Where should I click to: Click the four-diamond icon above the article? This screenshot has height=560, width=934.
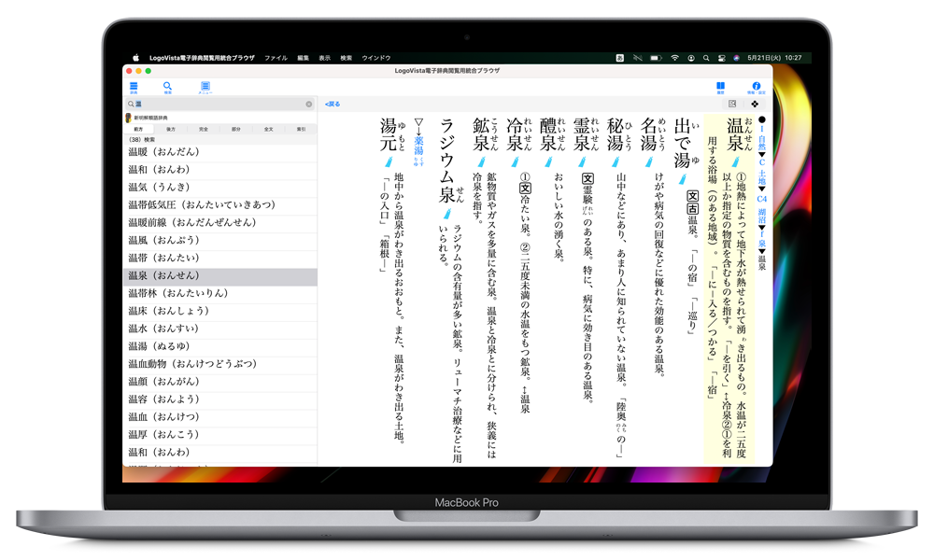(755, 105)
